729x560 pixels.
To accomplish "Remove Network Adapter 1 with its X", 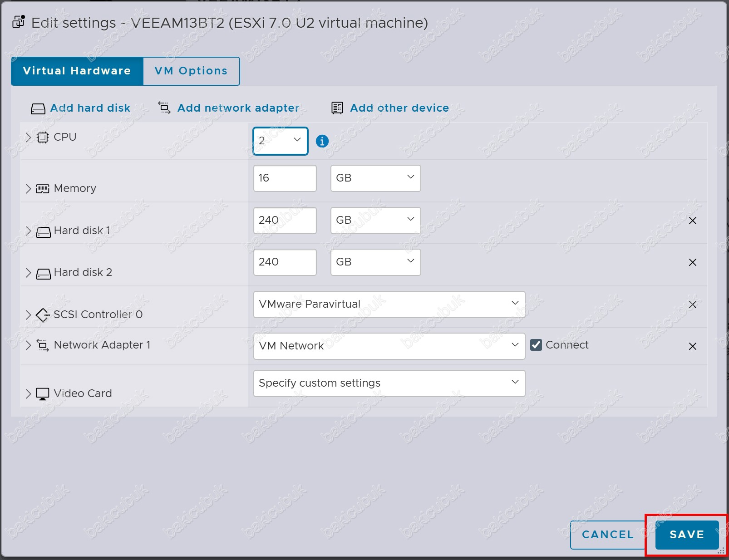I will pyautogui.click(x=693, y=346).
